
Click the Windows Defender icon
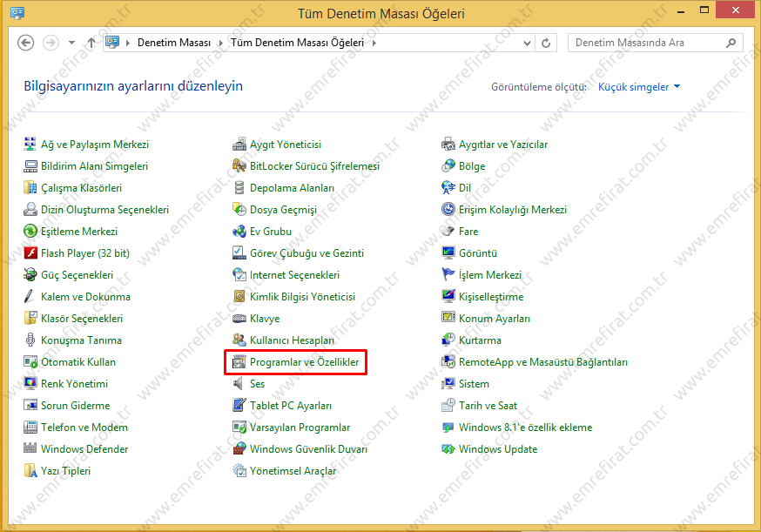[x=30, y=449]
